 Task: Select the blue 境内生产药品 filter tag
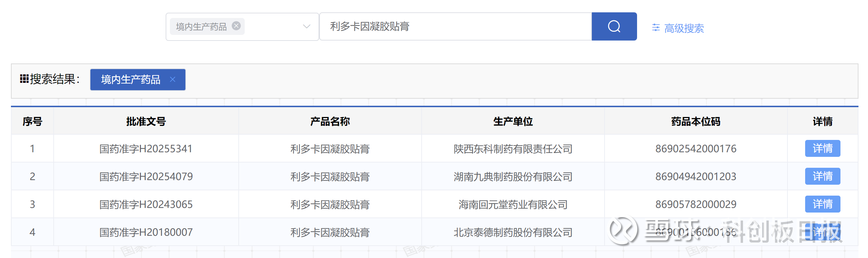pyautogui.click(x=131, y=80)
